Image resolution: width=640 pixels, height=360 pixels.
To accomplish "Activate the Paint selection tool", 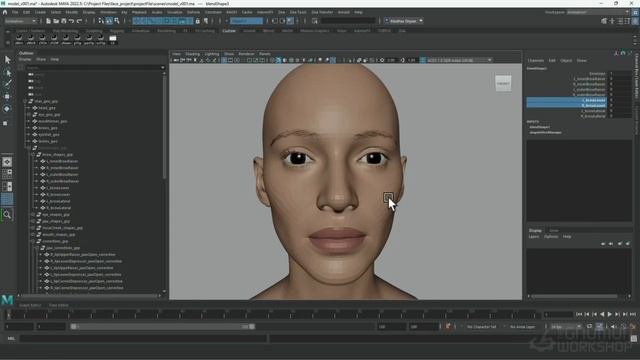I will (7, 84).
